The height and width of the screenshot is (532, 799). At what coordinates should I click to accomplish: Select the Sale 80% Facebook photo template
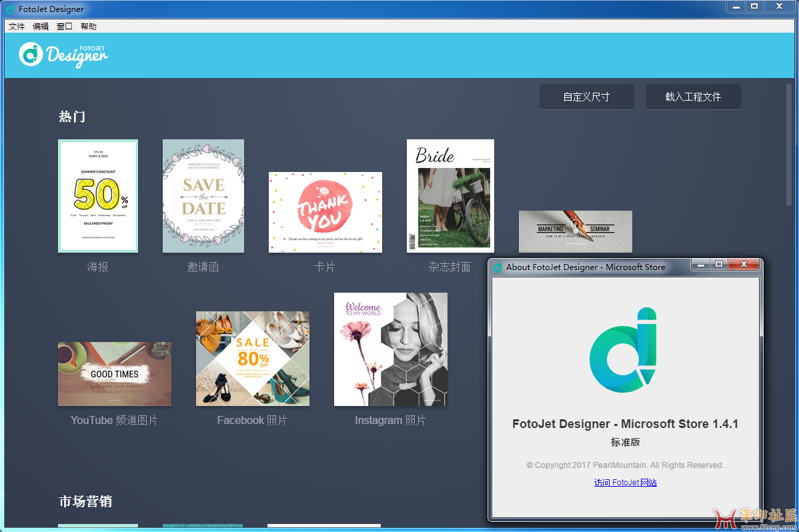(x=253, y=359)
